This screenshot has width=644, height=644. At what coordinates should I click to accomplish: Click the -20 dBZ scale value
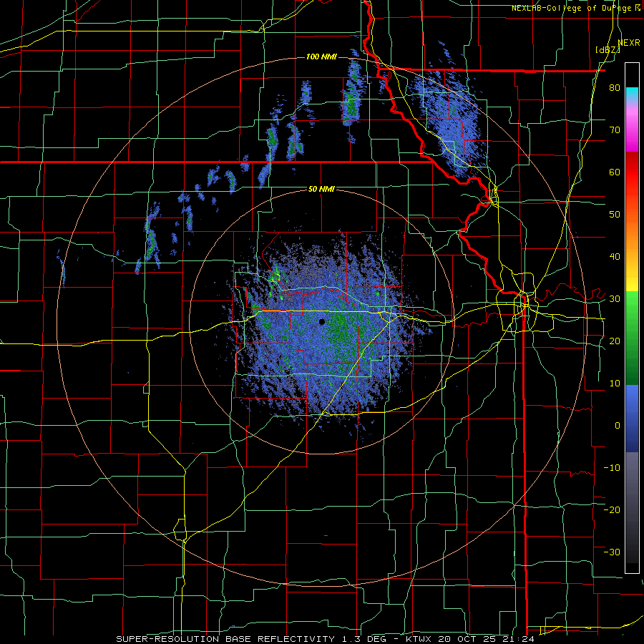coord(612,509)
